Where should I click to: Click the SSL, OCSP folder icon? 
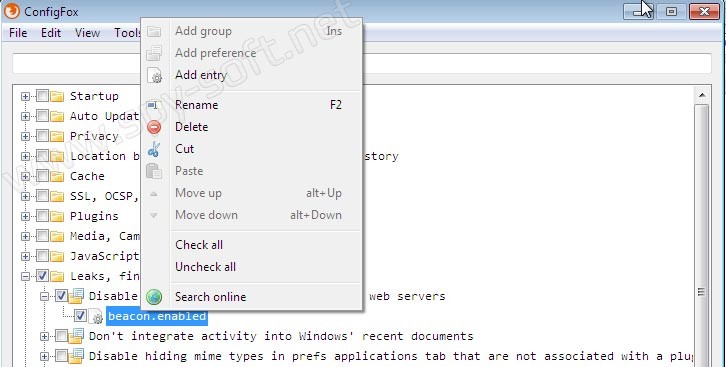(57, 196)
